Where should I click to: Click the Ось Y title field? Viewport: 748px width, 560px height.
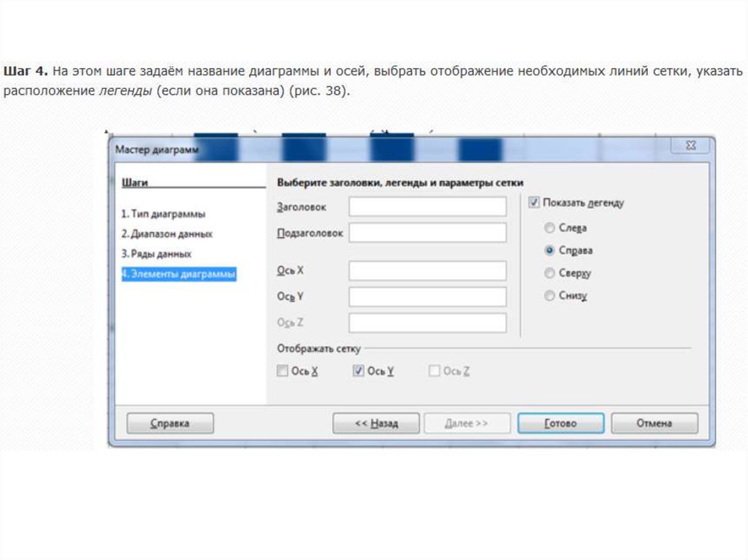pyautogui.click(x=427, y=296)
